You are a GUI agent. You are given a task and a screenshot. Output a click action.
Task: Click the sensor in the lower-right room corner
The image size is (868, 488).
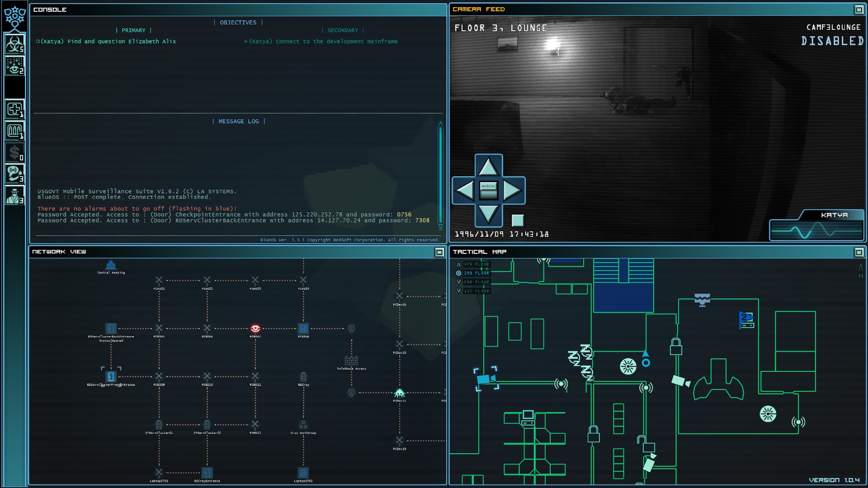(x=798, y=422)
